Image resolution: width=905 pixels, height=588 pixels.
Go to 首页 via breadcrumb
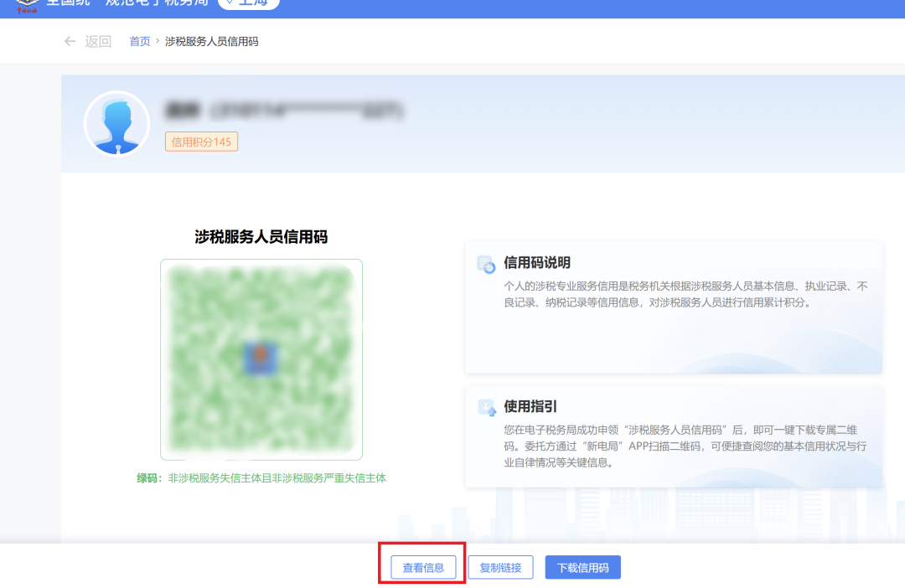[x=140, y=41]
